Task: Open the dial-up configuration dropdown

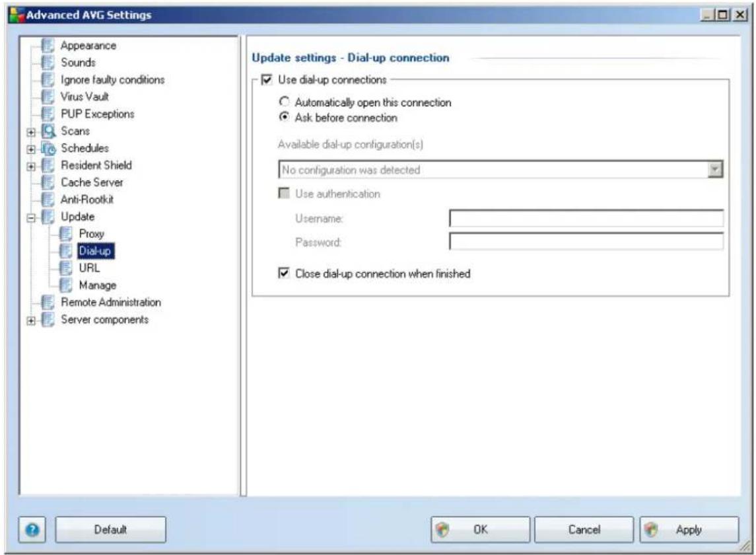Action: (x=715, y=169)
